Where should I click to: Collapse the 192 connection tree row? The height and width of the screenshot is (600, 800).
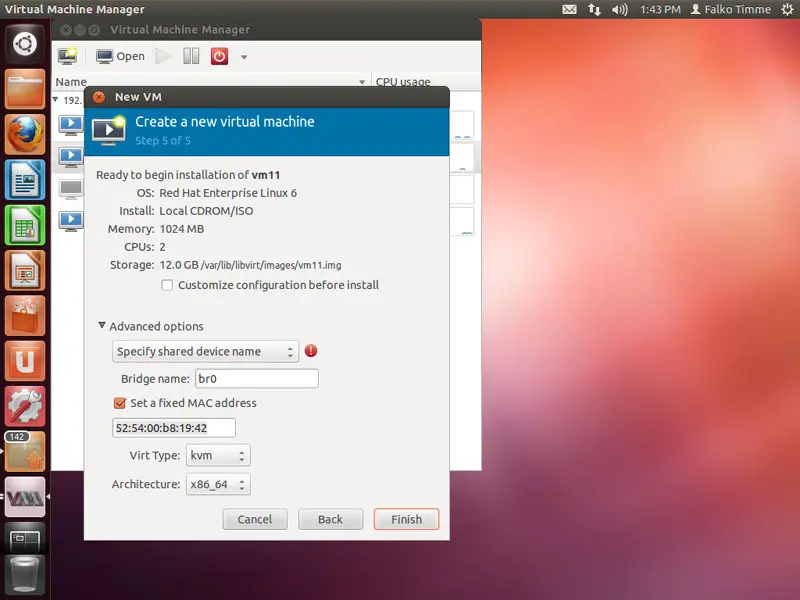tap(55, 99)
